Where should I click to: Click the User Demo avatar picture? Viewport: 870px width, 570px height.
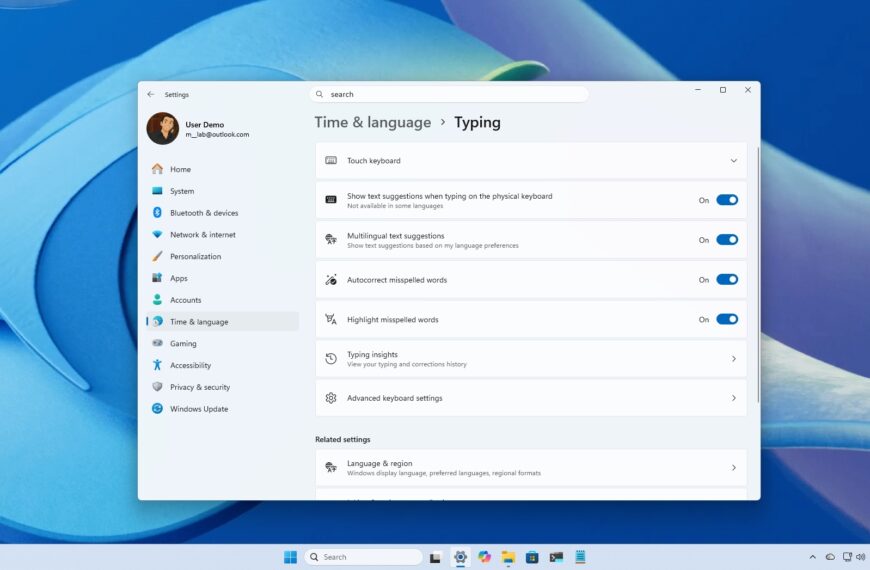click(163, 128)
